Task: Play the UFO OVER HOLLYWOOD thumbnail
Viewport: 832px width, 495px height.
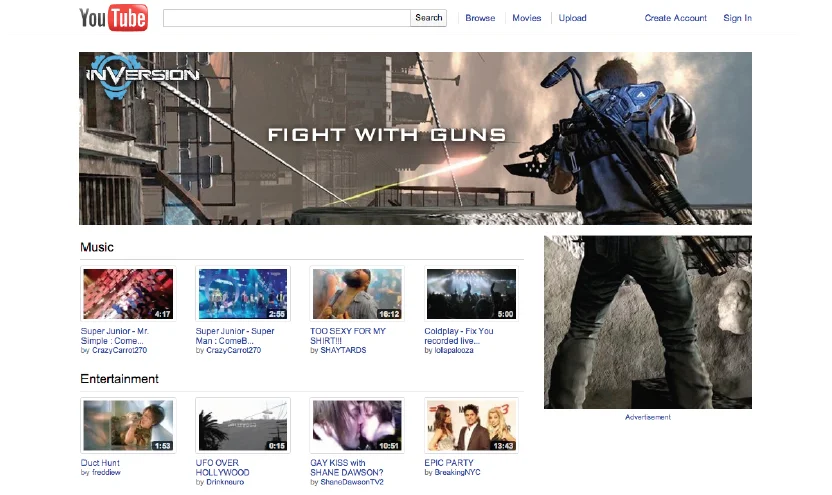Action: [242, 425]
